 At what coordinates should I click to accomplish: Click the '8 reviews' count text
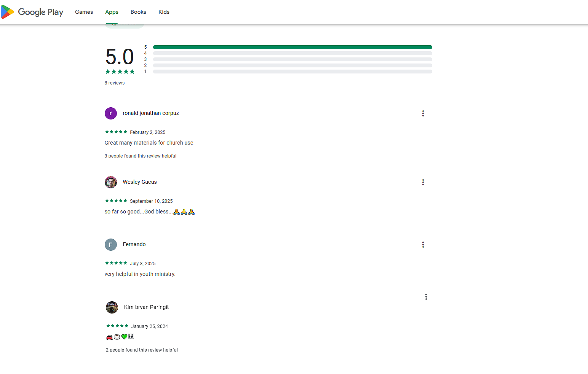click(x=115, y=83)
